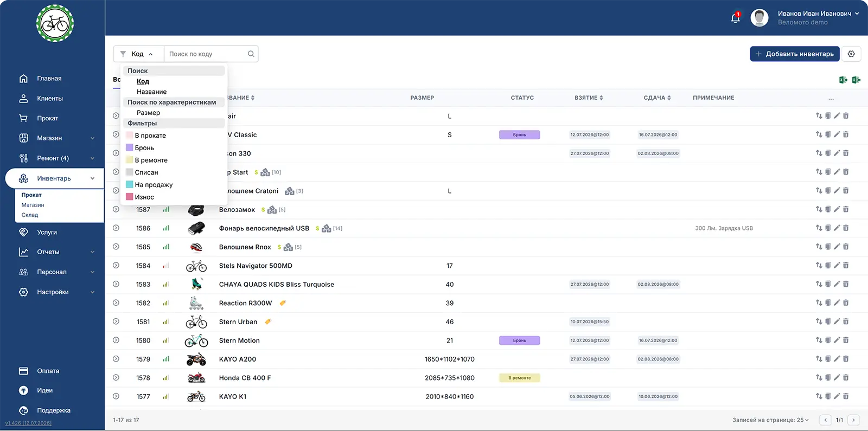Open the records-per-page dropdown showing 25
This screenshot has width=868, height=431.
(x=803, y=420)
